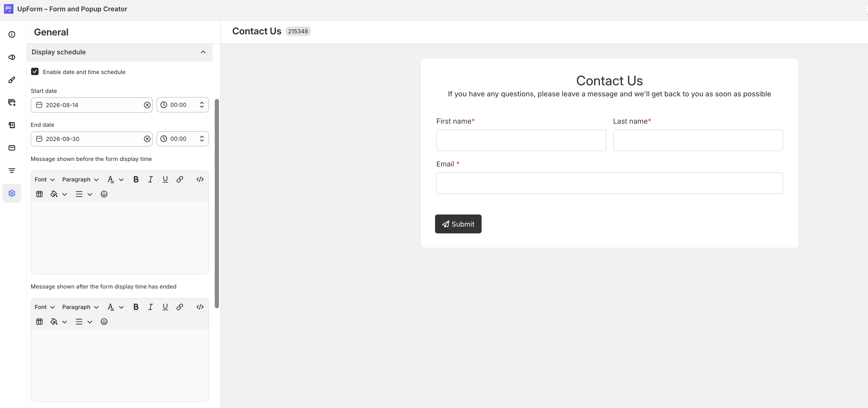
Task: Collapse the Display schedule section
Action: pos(203,52)
